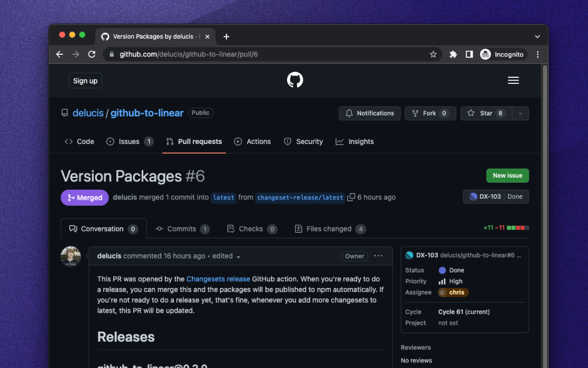The width and height of the screenshot is (588, 368).
Task: Open the changeset-release/latest branch link
Action: (300, 197)
